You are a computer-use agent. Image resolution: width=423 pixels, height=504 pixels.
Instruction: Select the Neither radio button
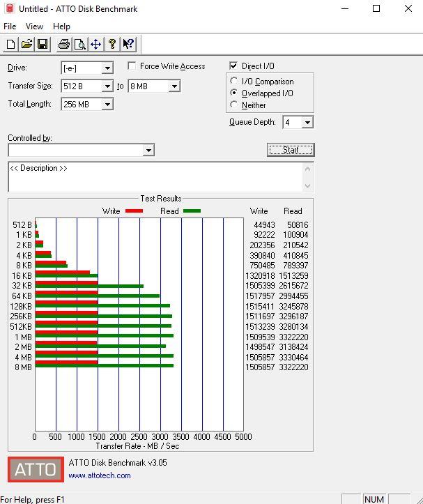(234, 105)
